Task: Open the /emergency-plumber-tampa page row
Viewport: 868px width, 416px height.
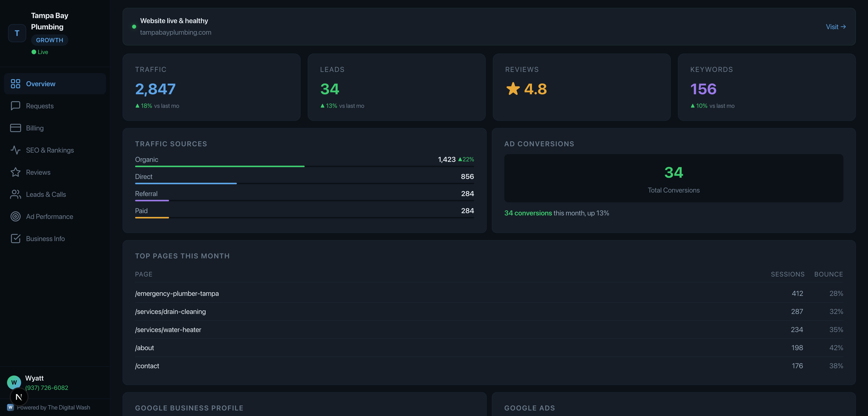Action: point(177,293)
